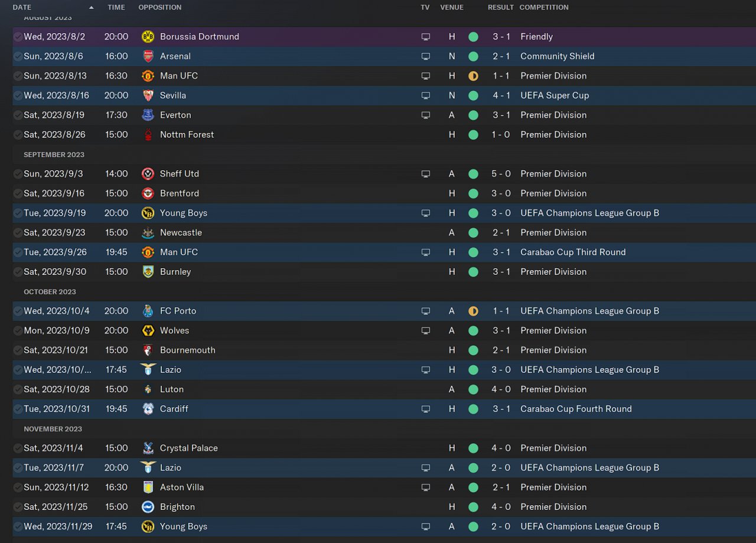756x543 pixels.
Task: Click the Borussia Dortmund club badge
Action: point(148,37)
